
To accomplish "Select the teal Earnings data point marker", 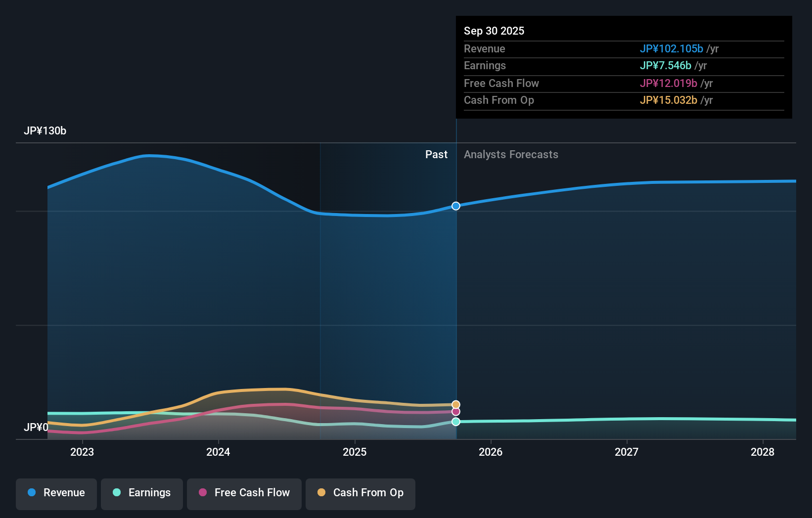I will point(455,422).
